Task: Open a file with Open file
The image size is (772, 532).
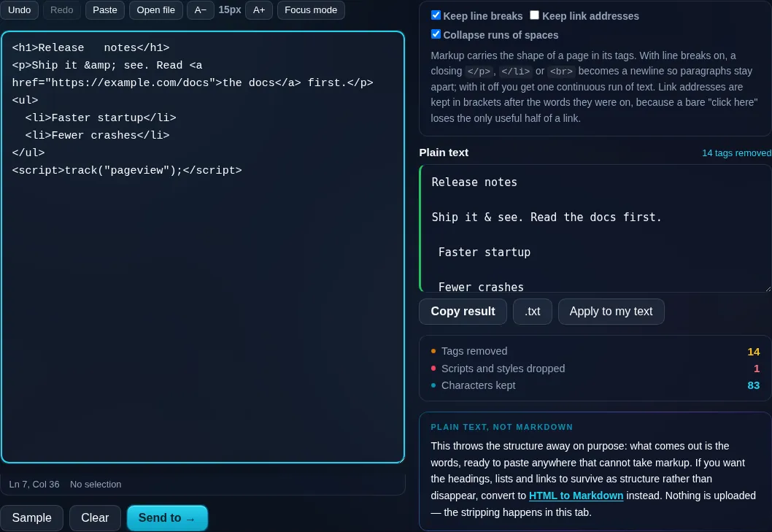Action: [x=155, y=10]
